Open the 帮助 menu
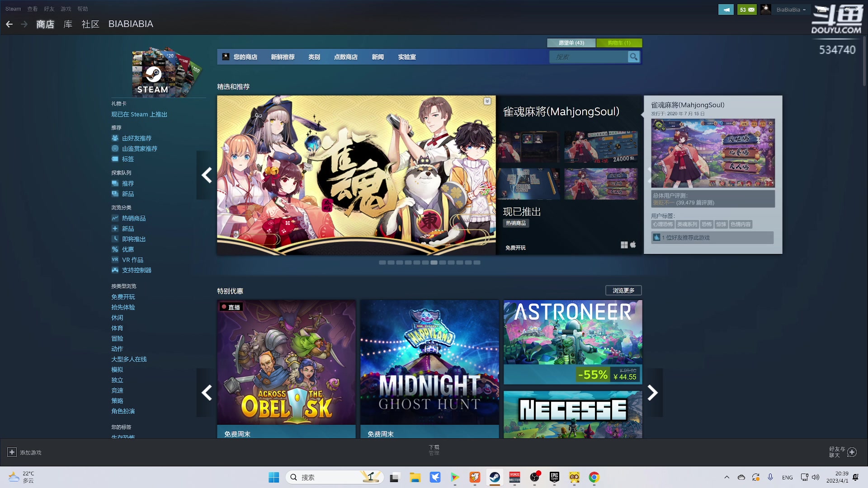 pos(83,9)
